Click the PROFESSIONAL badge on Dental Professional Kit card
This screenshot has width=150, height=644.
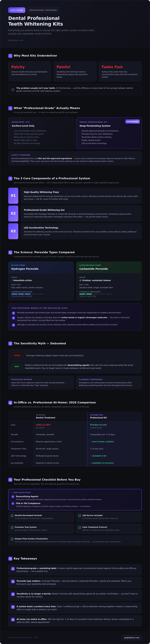[132, 121]
